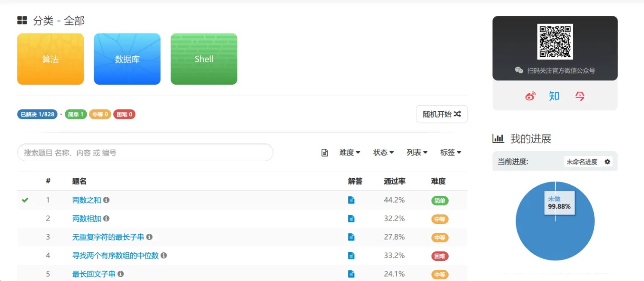The image size is (644, 281).
Task: Click the orange 中等 0 count badge
Action: pos(100,114)
